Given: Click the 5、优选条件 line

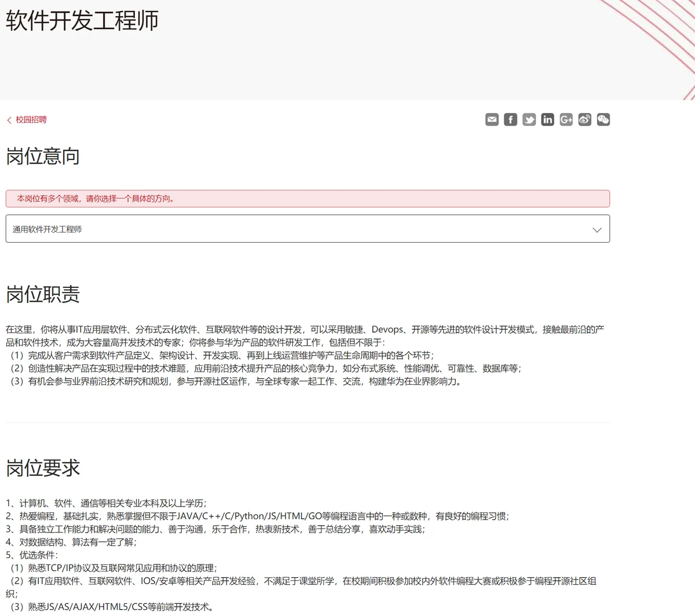Looking at the screenshot, I should pos(32,555).
